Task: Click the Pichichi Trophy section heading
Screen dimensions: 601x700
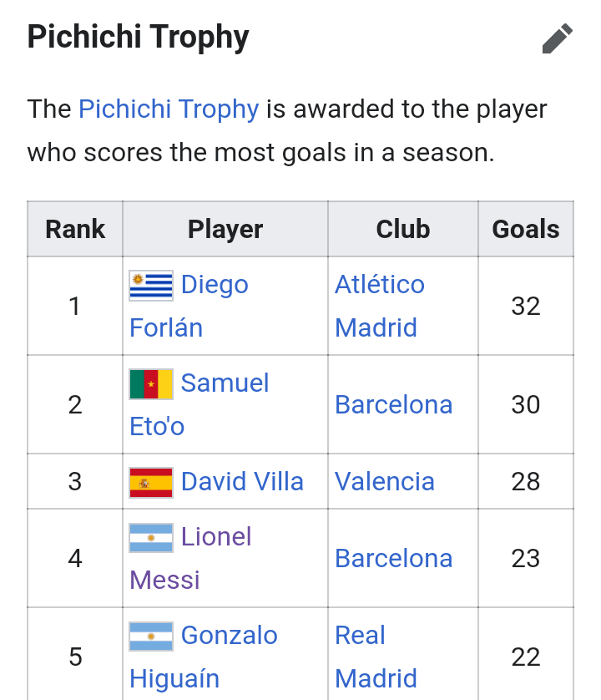Action: [x=139, y=37]
